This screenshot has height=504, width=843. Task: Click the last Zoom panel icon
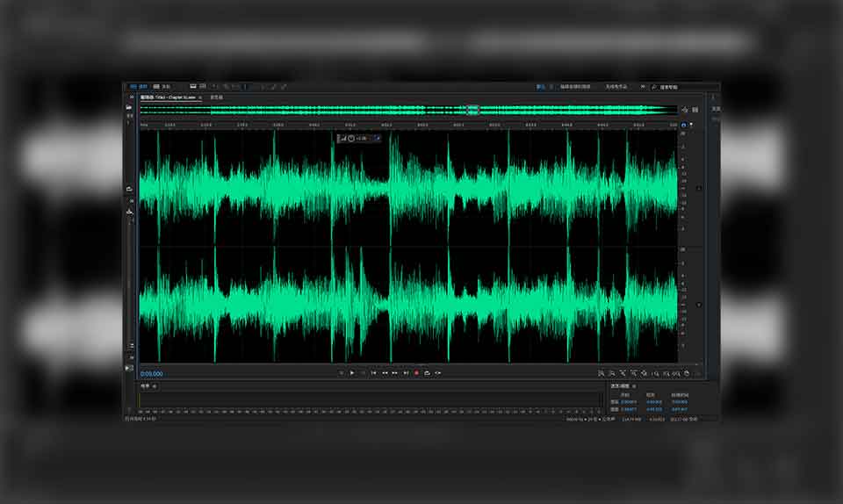point(687,373)
